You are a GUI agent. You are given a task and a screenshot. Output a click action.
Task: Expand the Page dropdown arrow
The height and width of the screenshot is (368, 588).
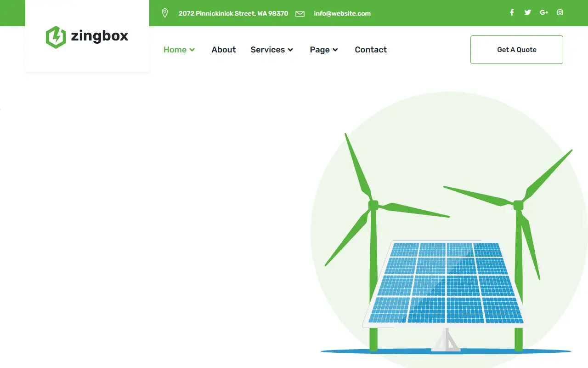(335, 50)
